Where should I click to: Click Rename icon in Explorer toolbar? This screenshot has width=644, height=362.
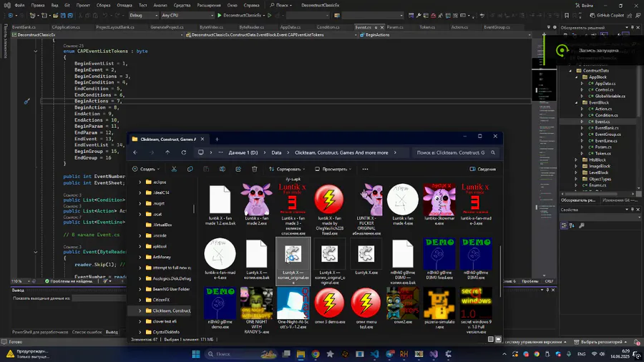click(x=223, y=169)
